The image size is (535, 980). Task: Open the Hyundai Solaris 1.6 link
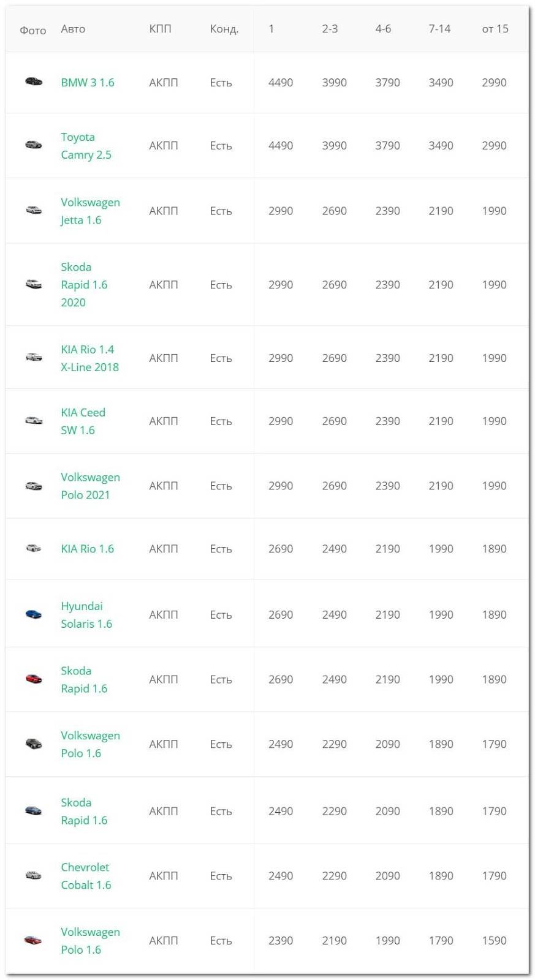[86, 615]
